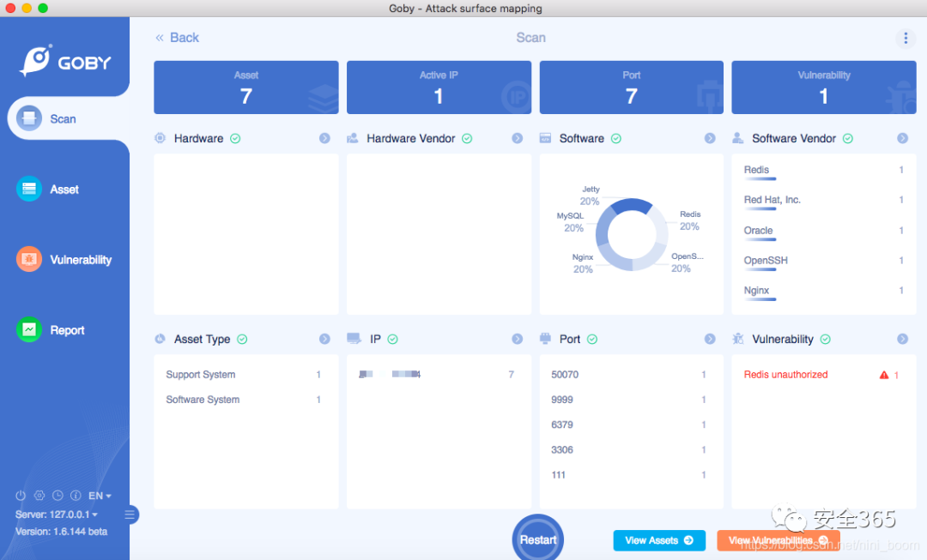Select port 50070 in the Port list
The height and width of the screenshot is (560, 927).
coord(629,375)
